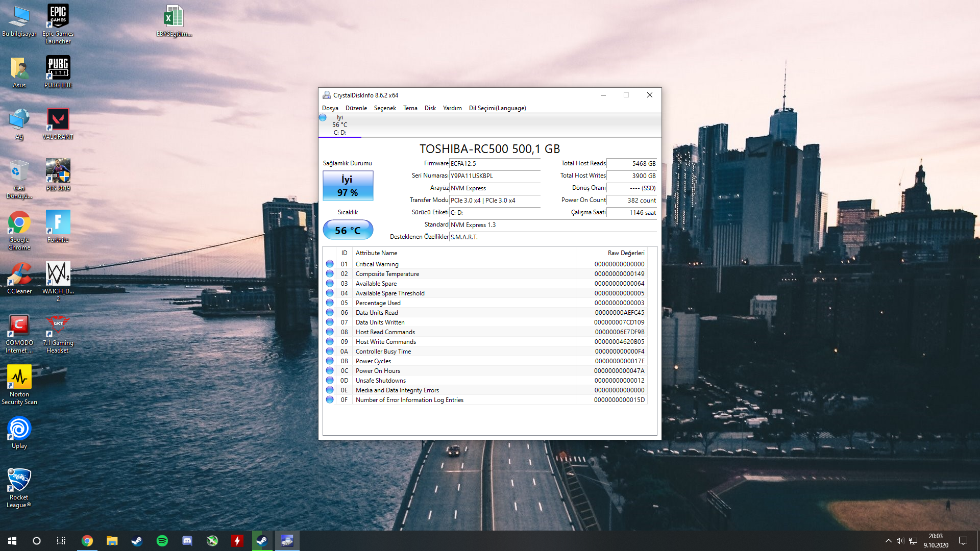The height and width of the screenshot is (551, 980).
Task: Click the İyi 97 % health status button
Action: pos(348,186)
